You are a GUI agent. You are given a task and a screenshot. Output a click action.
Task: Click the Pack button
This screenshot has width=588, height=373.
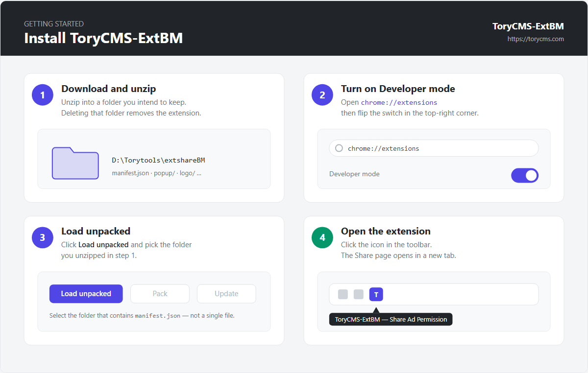point(160,294)
